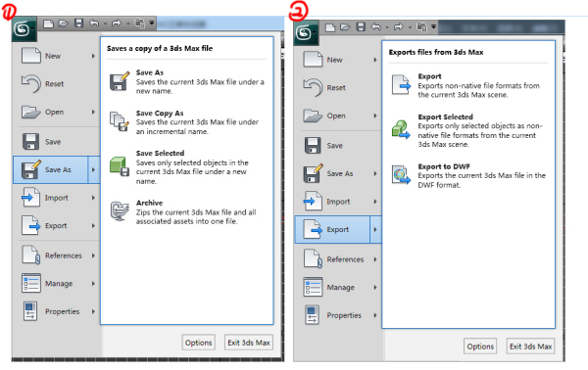
Task: Click the 3ds Max application logo in right window
Action: 306,33
